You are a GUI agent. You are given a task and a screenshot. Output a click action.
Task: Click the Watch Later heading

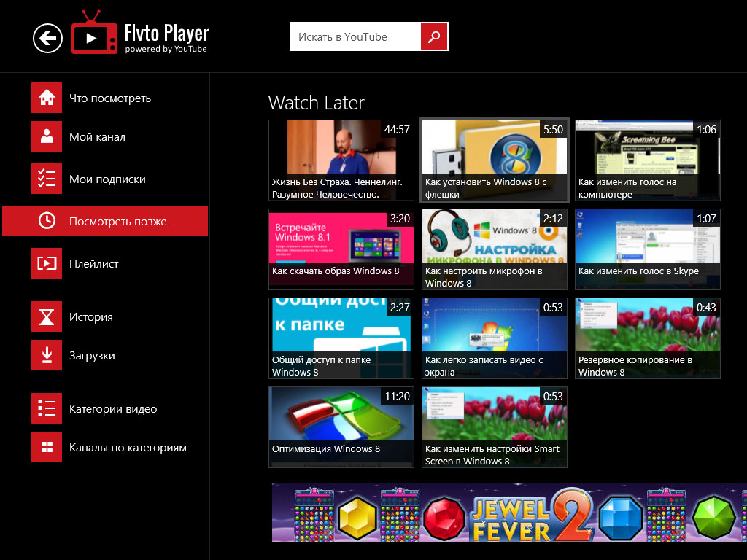[317, 103]
